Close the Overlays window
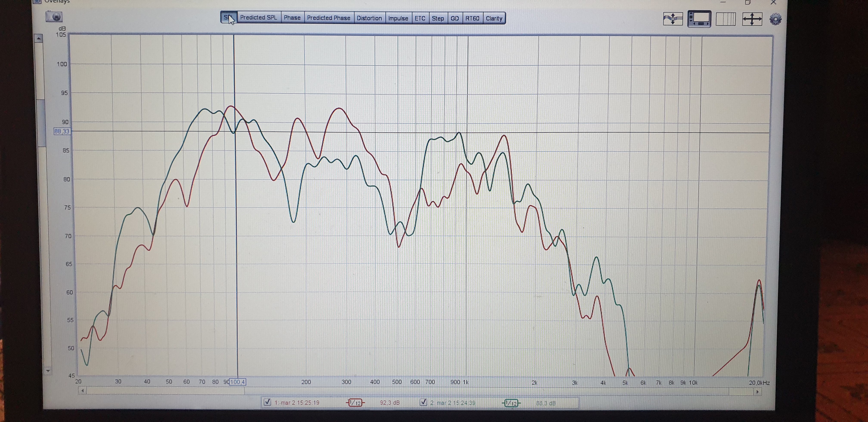This screenshot has width=868, height=422. (x=773, y=2)
